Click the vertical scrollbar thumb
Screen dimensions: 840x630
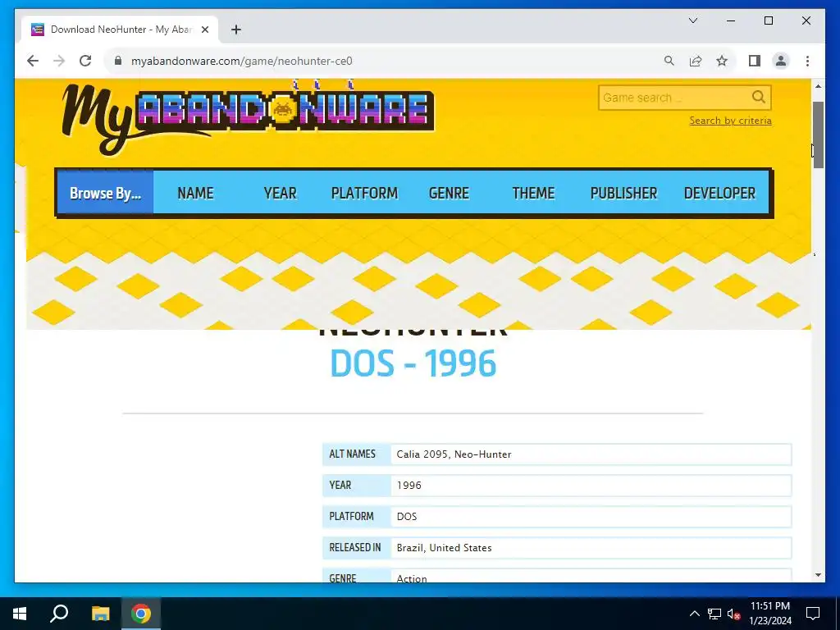coord(818,135)
